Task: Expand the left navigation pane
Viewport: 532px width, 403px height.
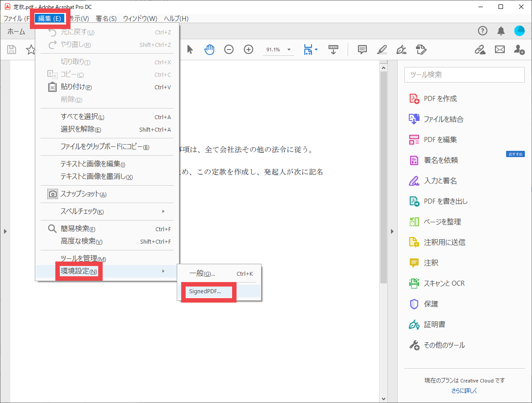Action: 5,231
